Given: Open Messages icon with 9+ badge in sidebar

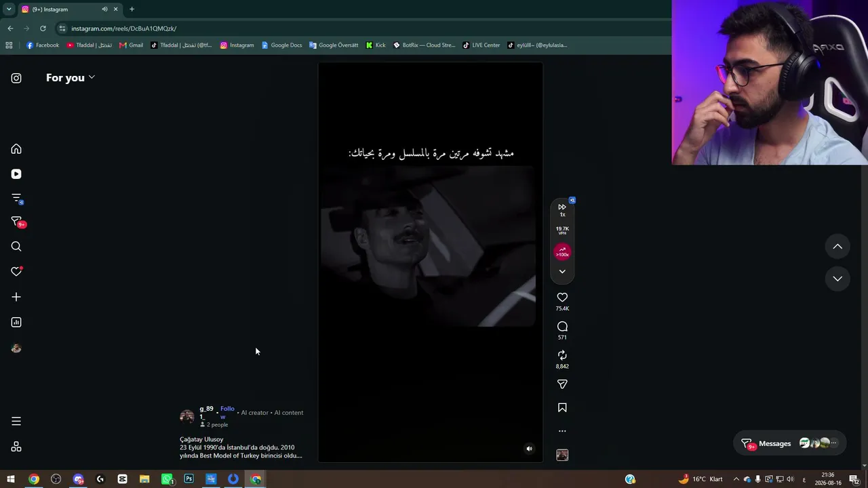Looking at the screenshot, I should pos(18,222).
